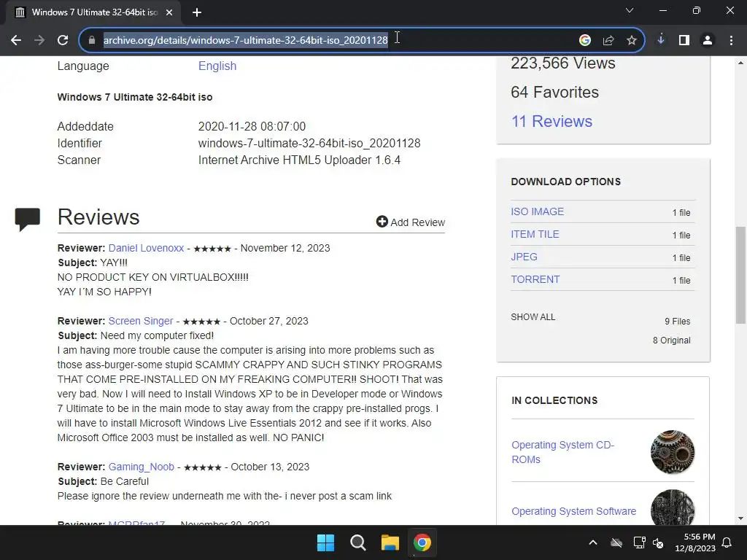747x560 pixels.
Task: Open Chrome three-dot menu
Action: click(x=731, y=40)
